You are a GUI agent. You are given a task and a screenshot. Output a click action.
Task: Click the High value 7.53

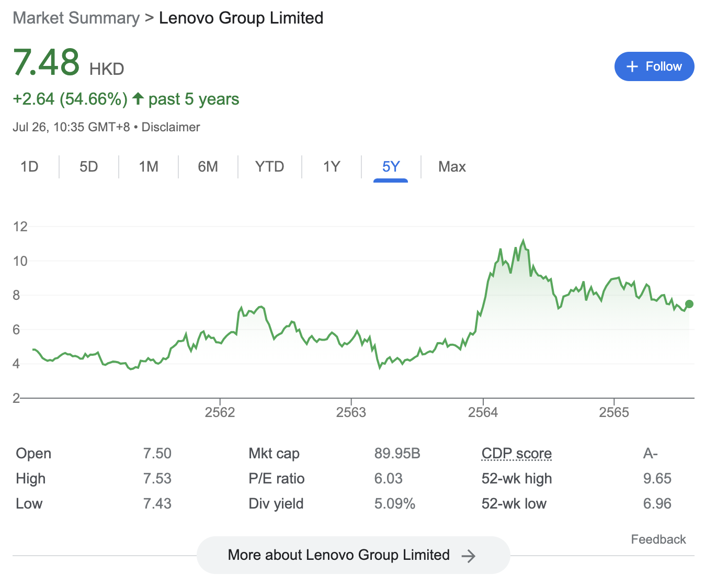click(x=157, y=479)
